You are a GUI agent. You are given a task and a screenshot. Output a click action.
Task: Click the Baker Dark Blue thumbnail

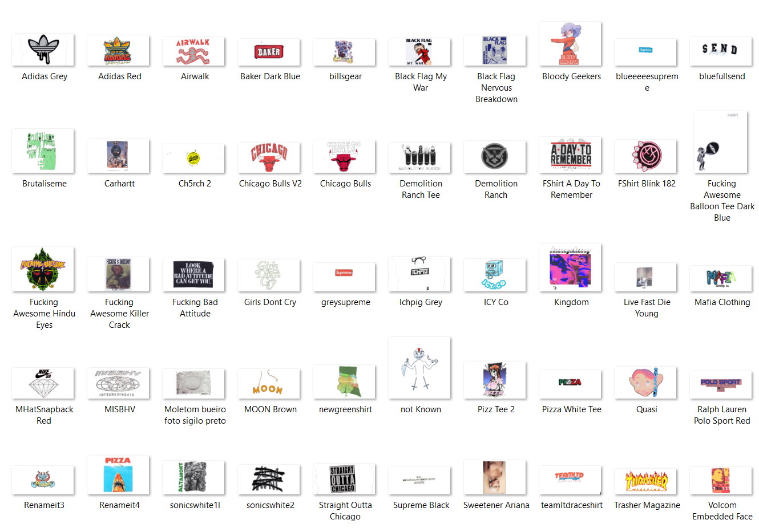269,52
